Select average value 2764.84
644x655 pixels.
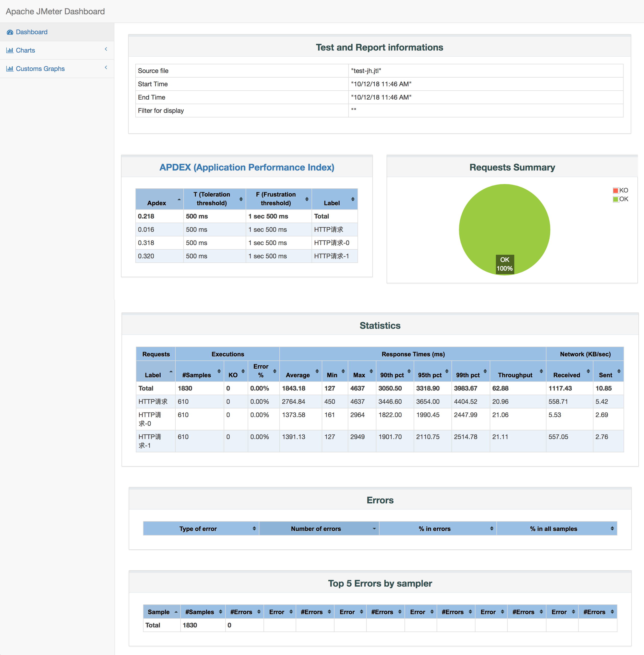pos(294,402)
